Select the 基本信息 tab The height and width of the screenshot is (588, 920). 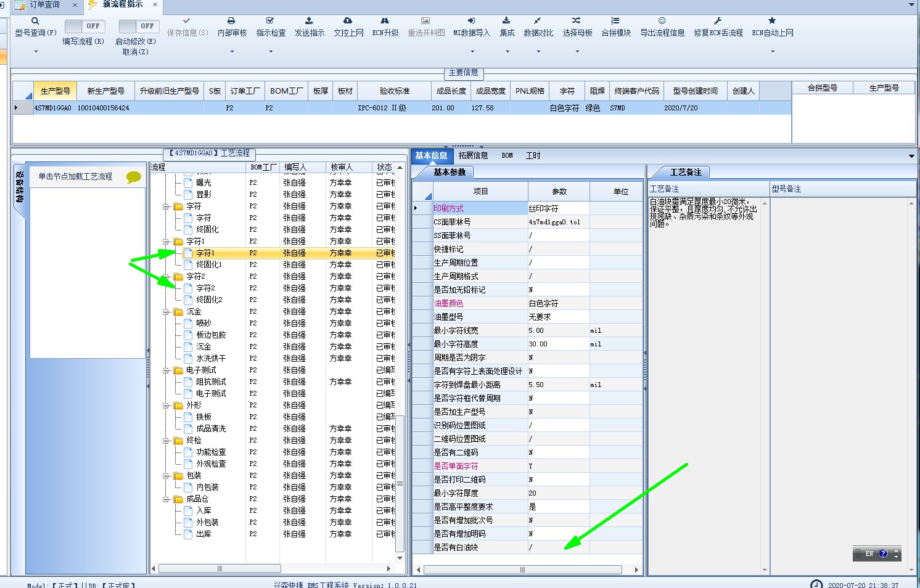pyautogui.click(x=431, y=155)
